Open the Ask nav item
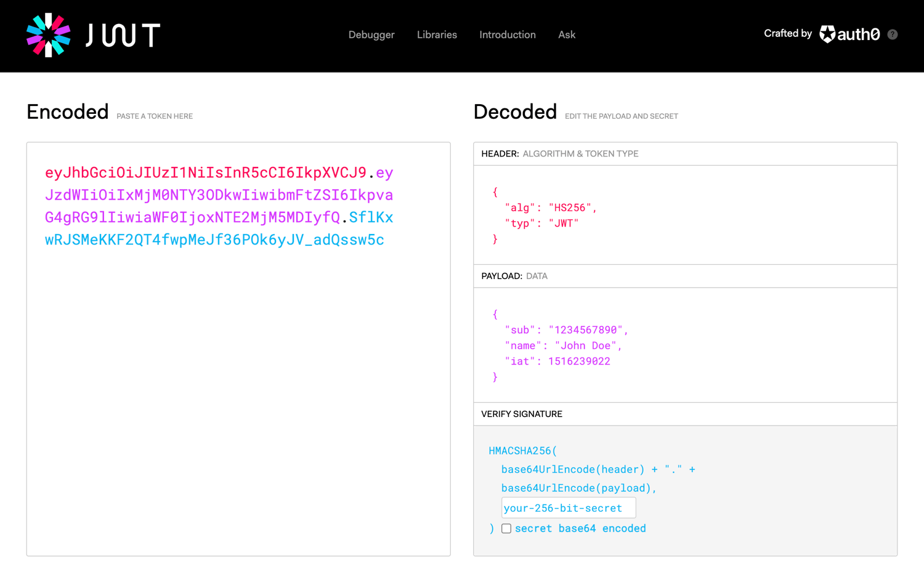 pos(567,34)
